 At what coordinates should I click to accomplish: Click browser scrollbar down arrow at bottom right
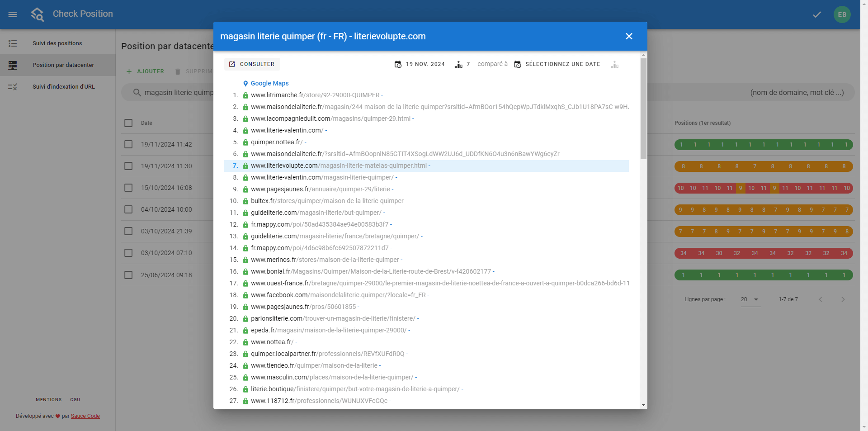click(864, 427)
